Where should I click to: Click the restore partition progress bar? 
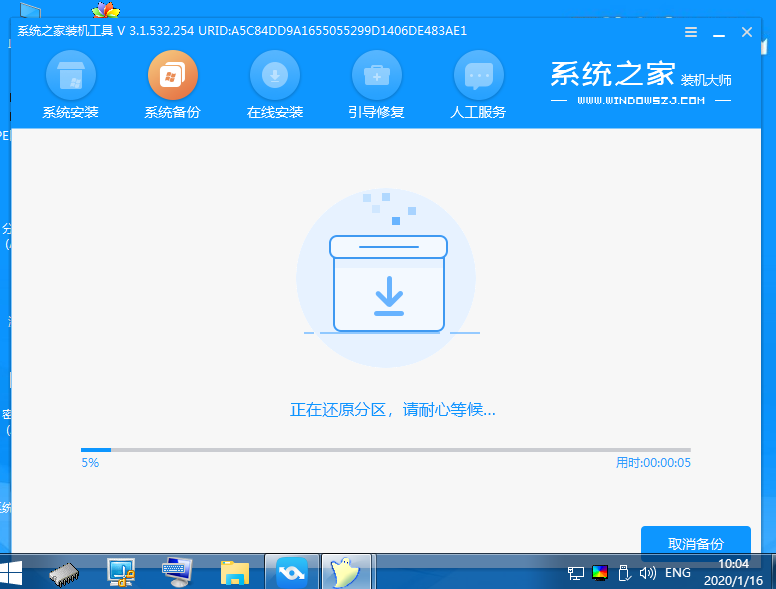[x=385, y=450]
